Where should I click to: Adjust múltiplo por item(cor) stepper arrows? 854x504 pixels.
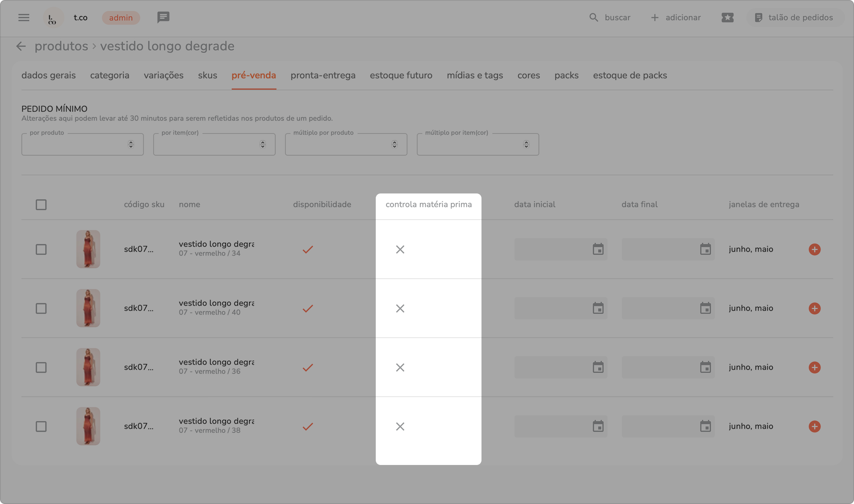click(x=526, y=144)
